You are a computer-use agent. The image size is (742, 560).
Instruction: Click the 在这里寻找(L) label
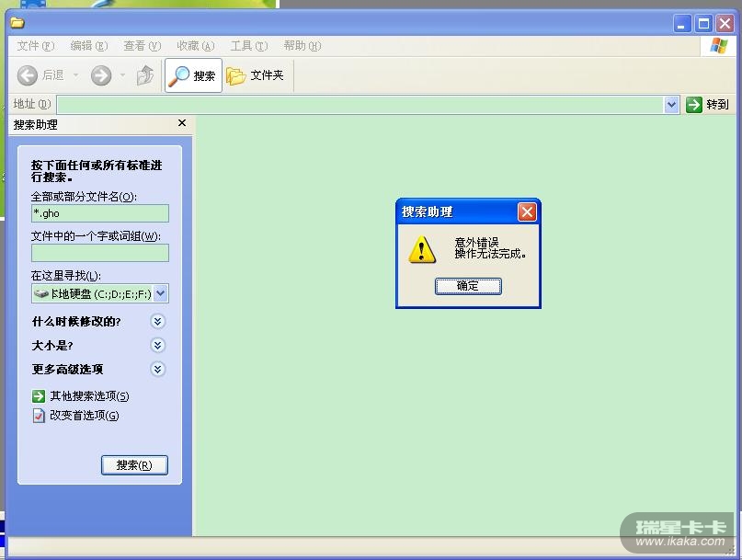click(x=66, y=276)
